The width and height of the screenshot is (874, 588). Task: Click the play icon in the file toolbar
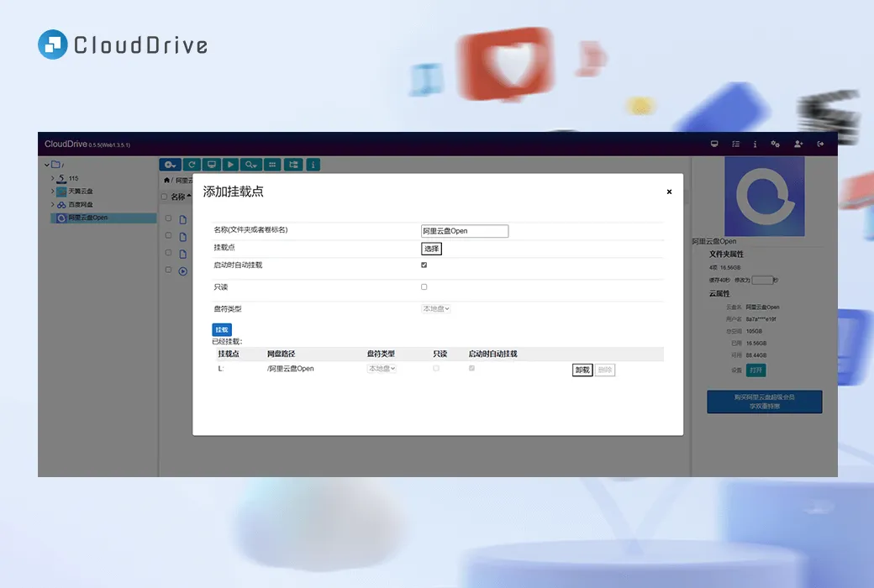[x=231, y=165]
